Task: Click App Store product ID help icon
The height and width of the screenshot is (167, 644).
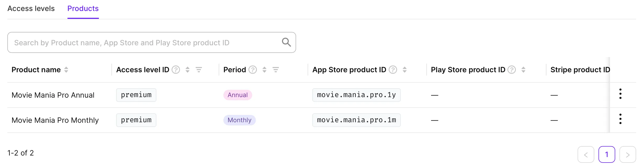Action: click(x=393, y=70)
